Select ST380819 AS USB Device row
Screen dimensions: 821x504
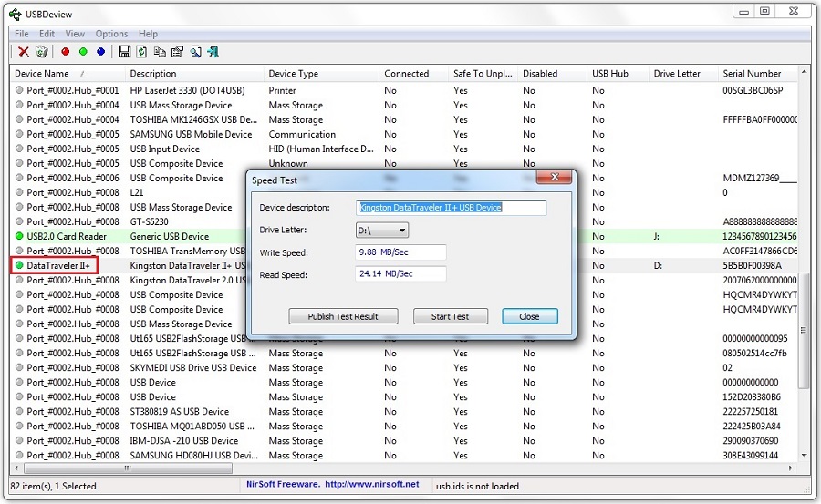404,411
